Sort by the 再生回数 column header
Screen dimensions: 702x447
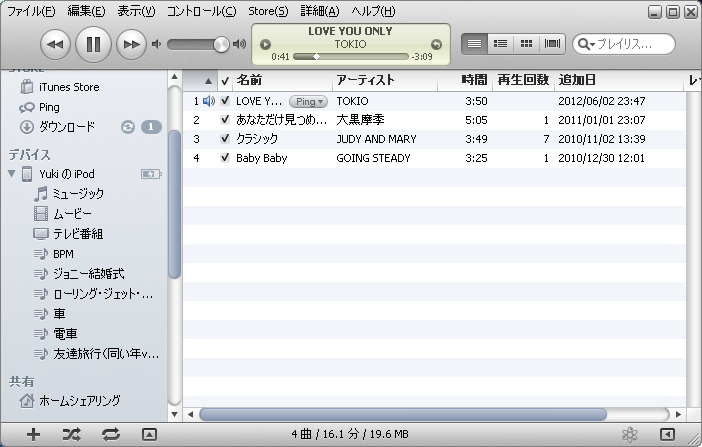[x=523, y=80]
